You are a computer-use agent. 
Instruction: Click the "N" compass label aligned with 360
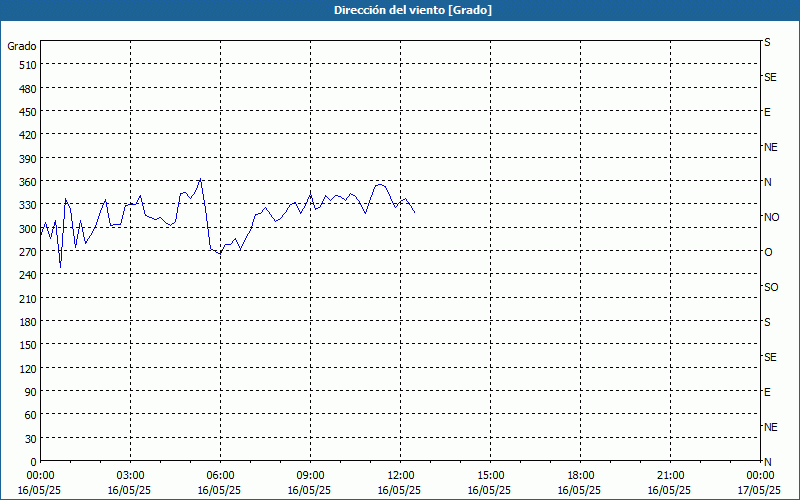(767, 182)
